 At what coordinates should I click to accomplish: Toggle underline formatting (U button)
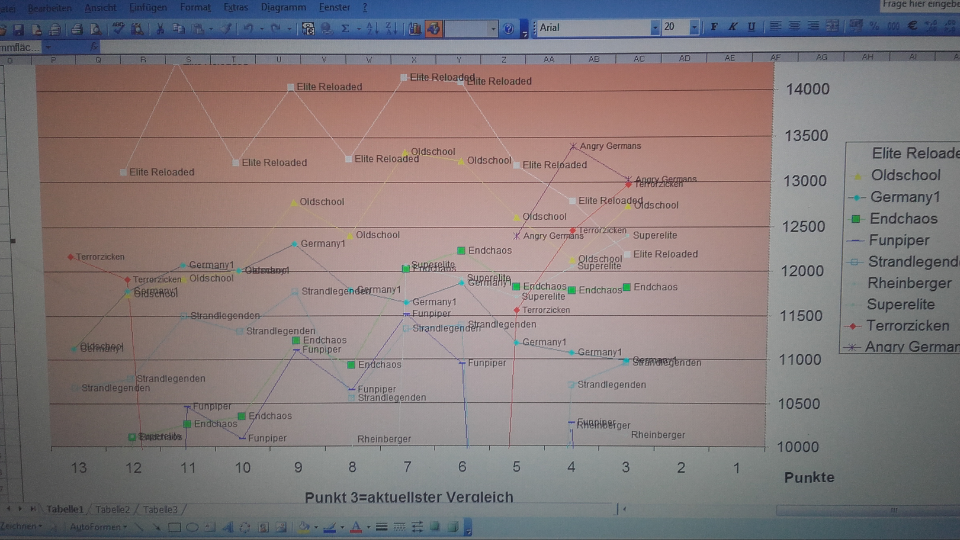[752, 27]
